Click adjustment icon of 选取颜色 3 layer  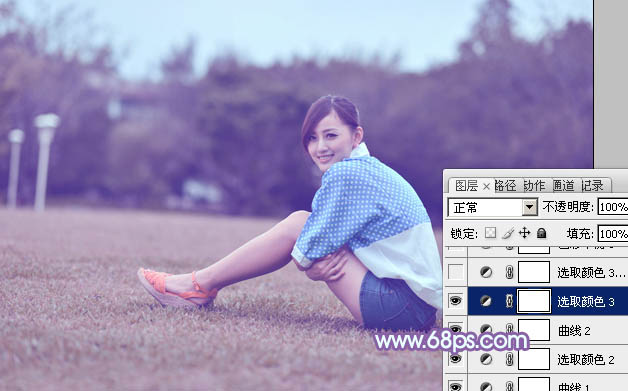(486, 301)
